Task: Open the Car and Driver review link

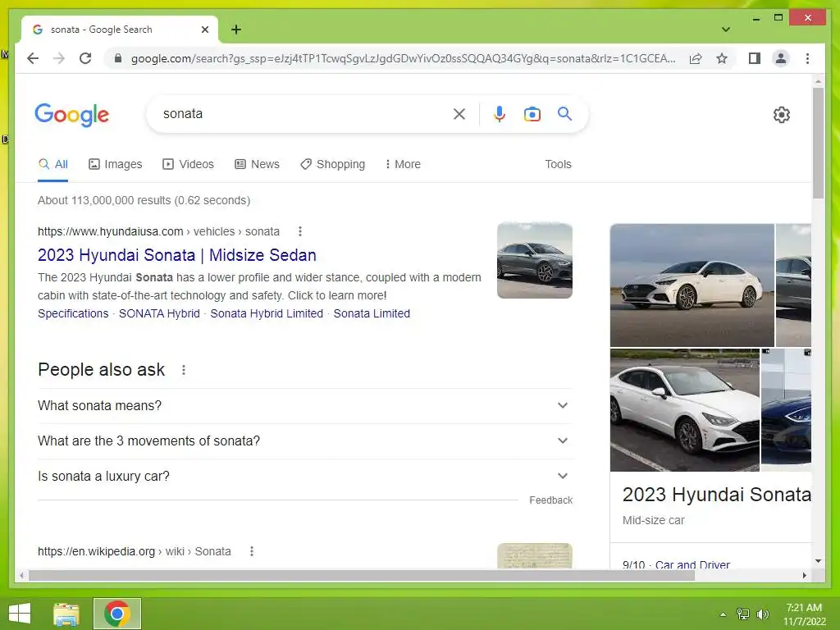Action: pyautogui.click(x=692, y=564)
